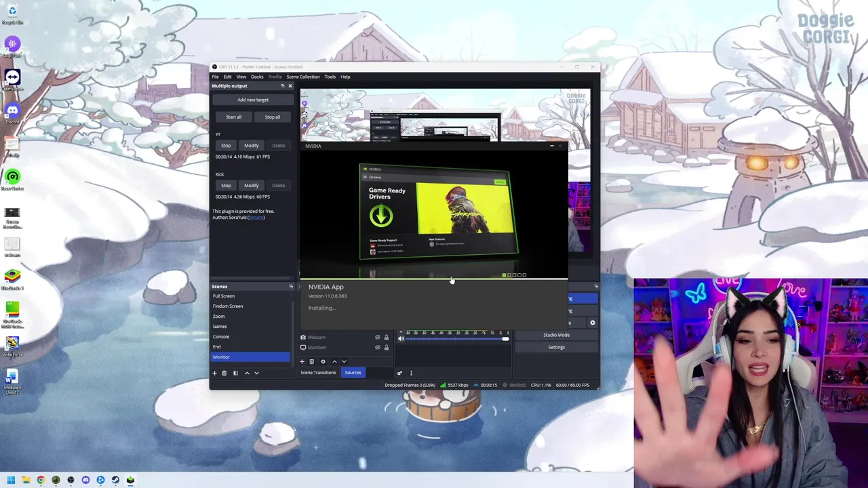
Task: Modify the Kick target
Action: click(x=252, y=186)
